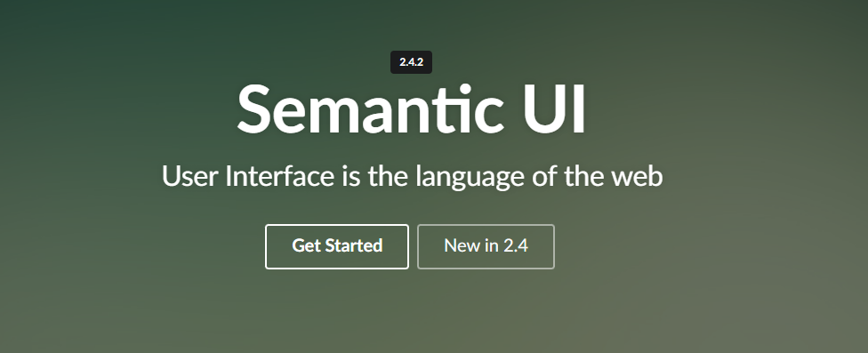
Task: Click the dark 2.4.2 label above the title
Action: [411, 62]
